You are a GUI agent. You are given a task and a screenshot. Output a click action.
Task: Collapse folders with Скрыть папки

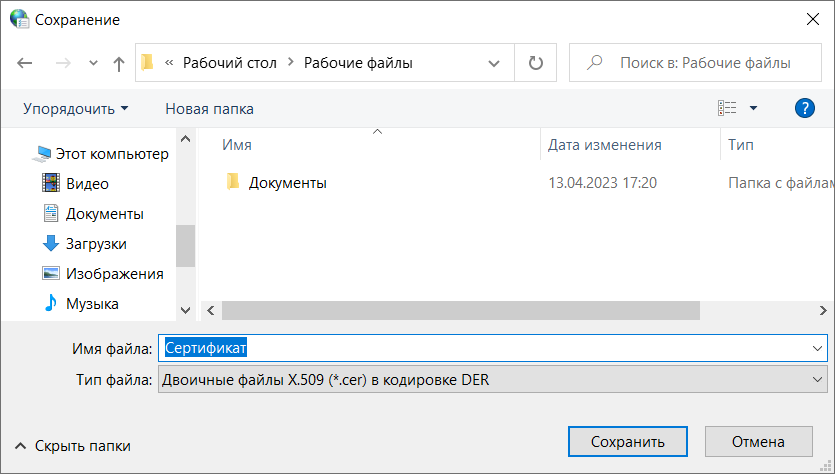click(x=73, y=446)
